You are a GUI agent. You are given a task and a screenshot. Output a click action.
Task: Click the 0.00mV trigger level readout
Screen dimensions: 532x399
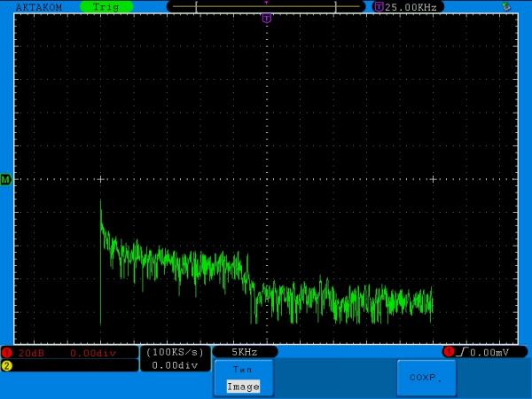point(489,353)
